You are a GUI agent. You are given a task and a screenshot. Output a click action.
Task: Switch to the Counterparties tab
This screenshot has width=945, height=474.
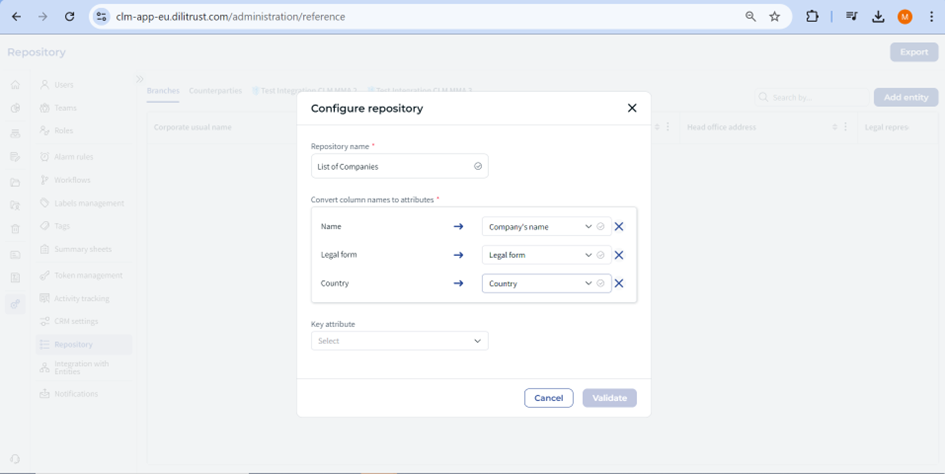click(215, 91)
